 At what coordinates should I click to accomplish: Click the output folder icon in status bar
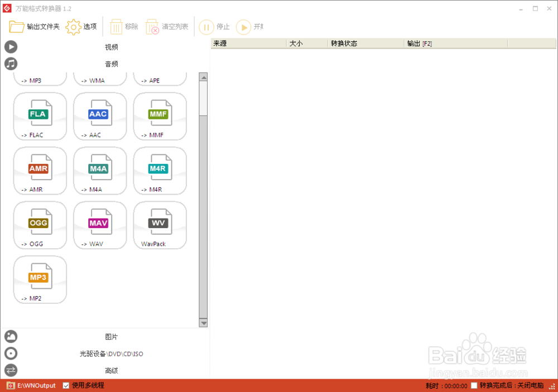pos(11,386)
